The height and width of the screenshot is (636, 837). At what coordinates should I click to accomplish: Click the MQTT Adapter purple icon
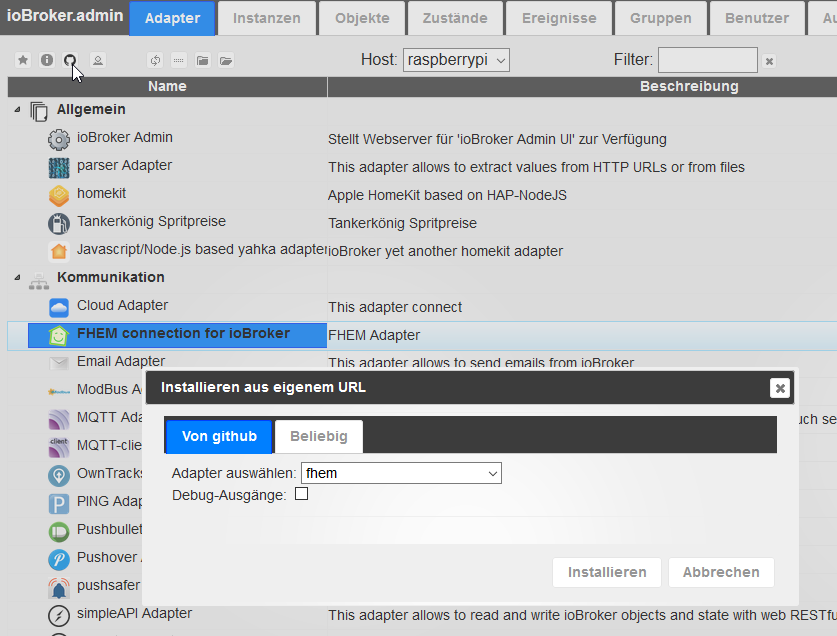tap(59, 419)
